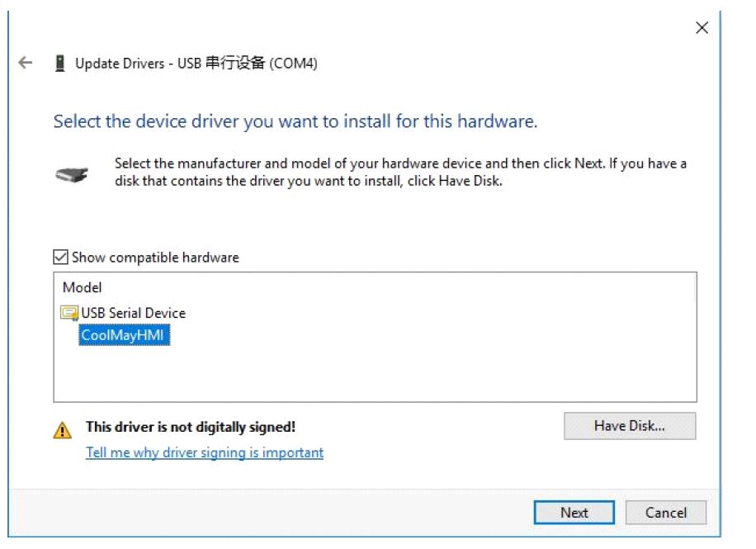Open the Have Disk dialog

(630, 426)
